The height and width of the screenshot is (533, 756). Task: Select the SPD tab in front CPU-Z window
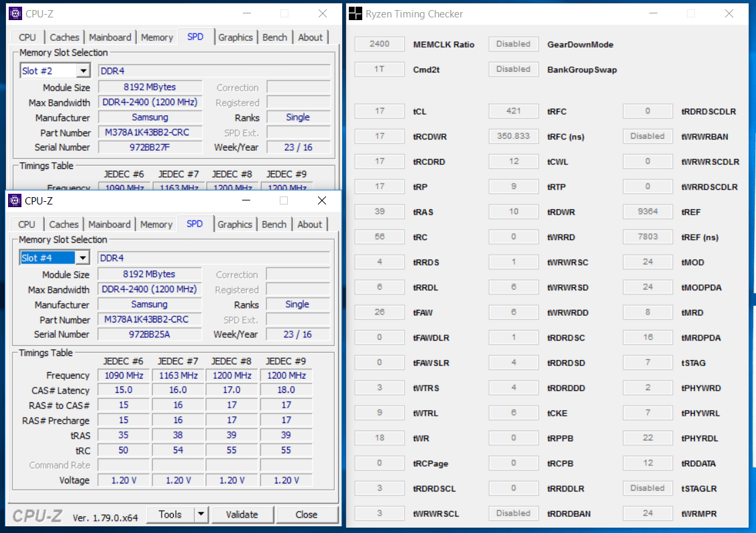195,224
